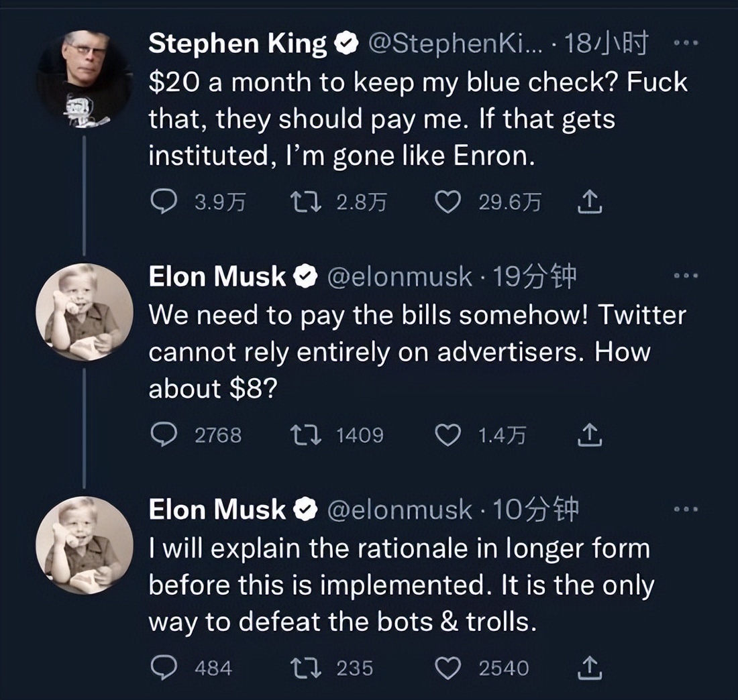Like the bots & trolls tweet
Image resolution: width=738 pixels, height=700 pixels.
[x=448, y=668]
